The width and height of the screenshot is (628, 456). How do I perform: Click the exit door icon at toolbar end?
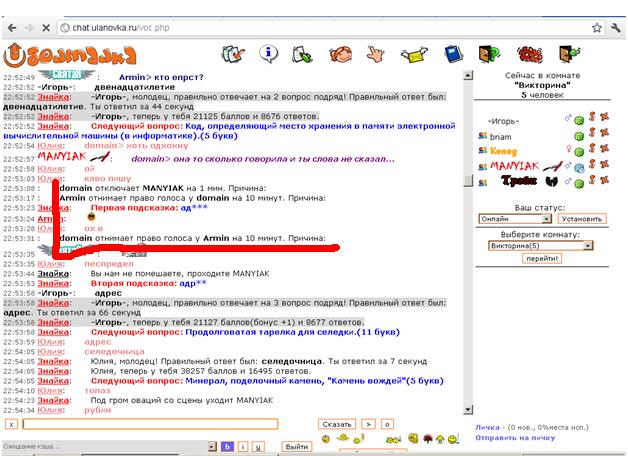click(569, 53)
